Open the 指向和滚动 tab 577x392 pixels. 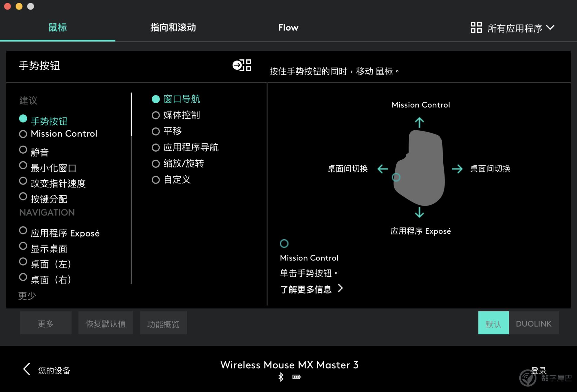(x=173, y=27)
